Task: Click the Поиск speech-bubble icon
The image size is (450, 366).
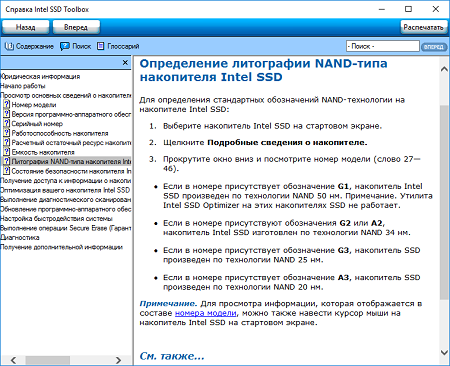Action: (65, 46)
